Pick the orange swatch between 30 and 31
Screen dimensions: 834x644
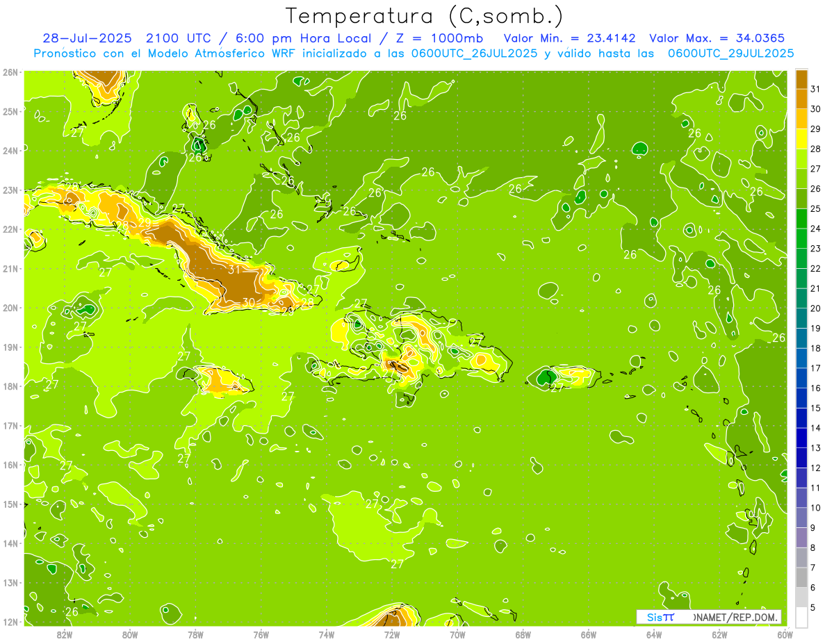click(801, 99)
